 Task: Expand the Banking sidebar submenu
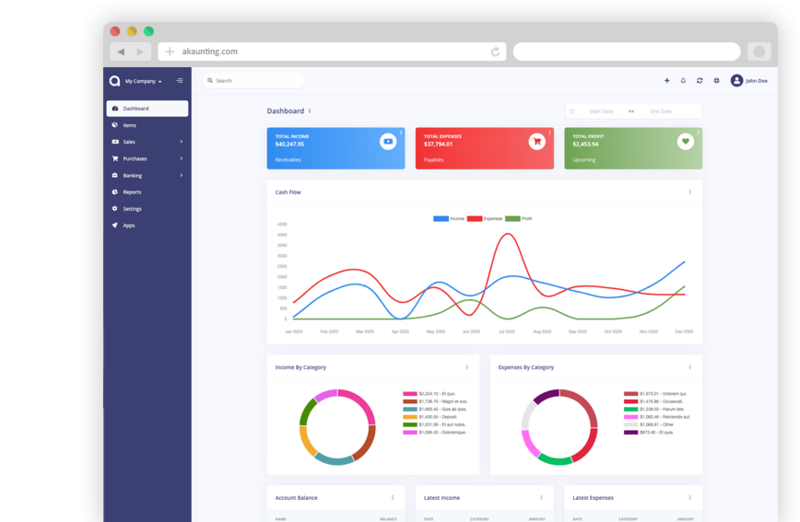[147, 175]
